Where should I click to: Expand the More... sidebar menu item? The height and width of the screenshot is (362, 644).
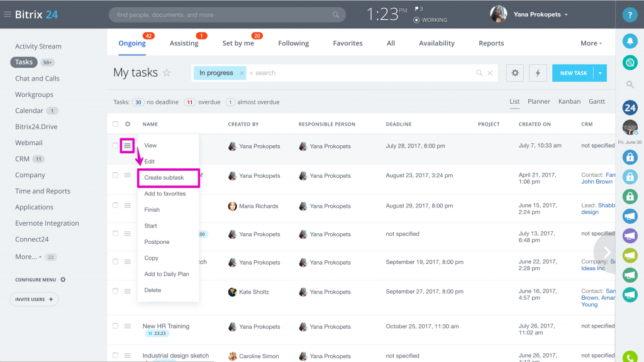tap(28, 257)
